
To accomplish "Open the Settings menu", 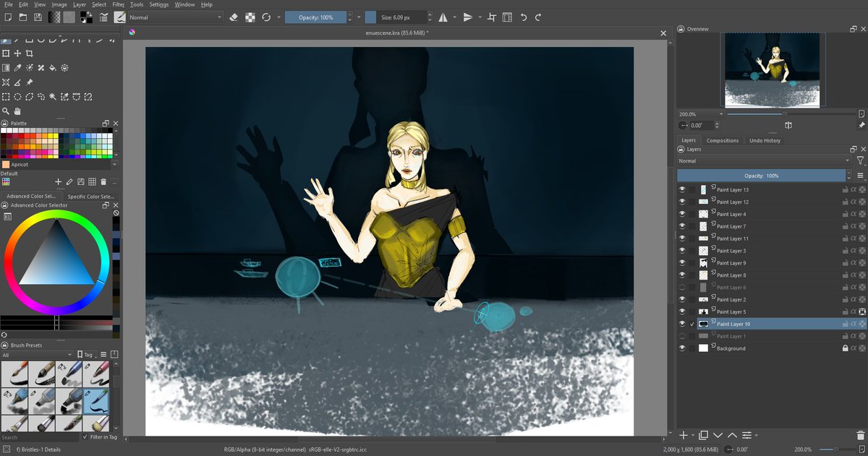I will [x=159, y=4].
